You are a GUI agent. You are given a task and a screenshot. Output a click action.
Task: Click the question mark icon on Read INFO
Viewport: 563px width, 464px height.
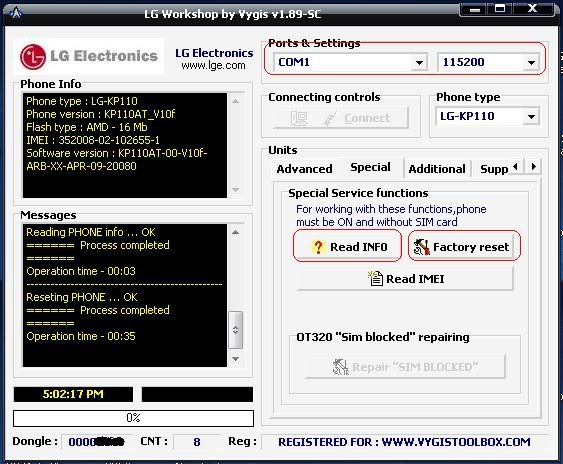click(318, 247)
